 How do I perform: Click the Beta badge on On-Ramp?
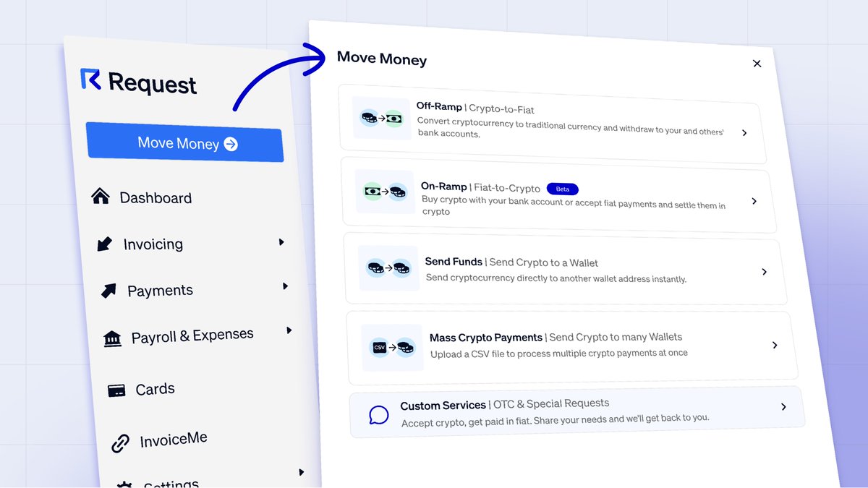tap(563, 189)
